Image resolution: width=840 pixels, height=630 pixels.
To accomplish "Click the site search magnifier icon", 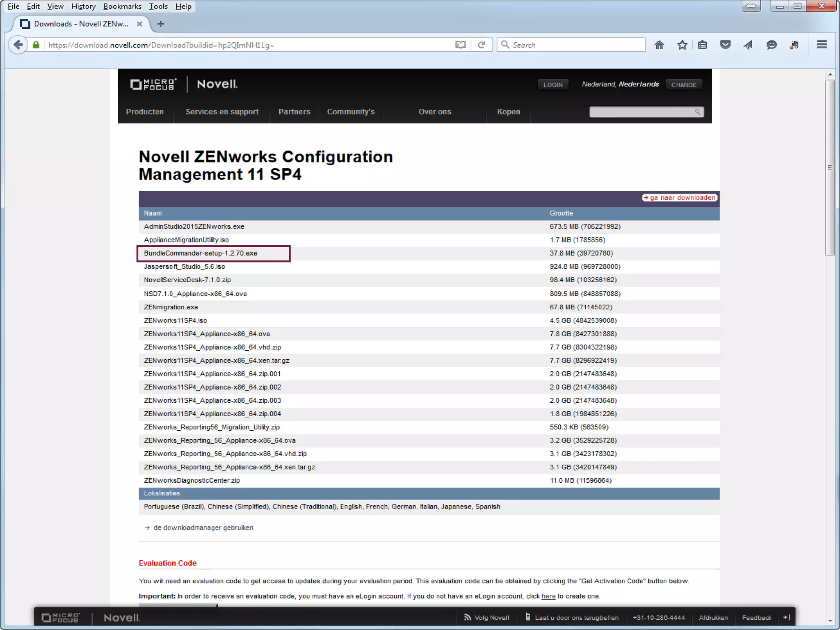I will pyautogui.click(x=697, y=112).
